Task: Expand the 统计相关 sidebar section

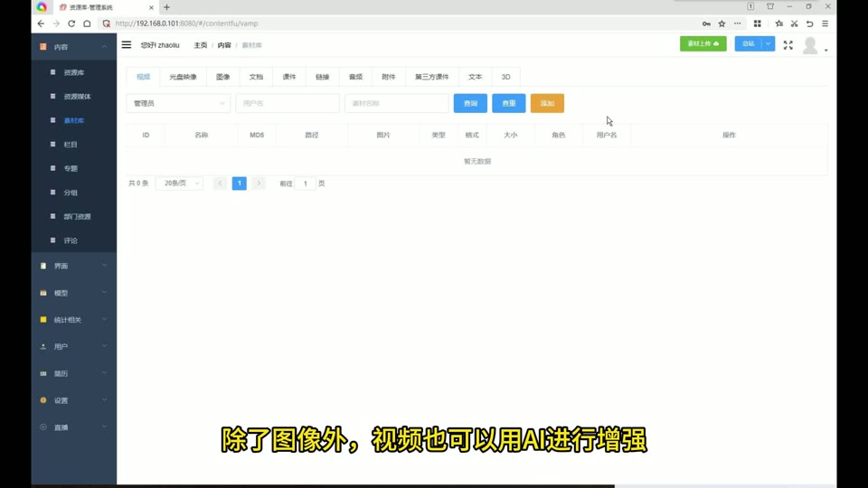Action: click(x=73, y=320)
